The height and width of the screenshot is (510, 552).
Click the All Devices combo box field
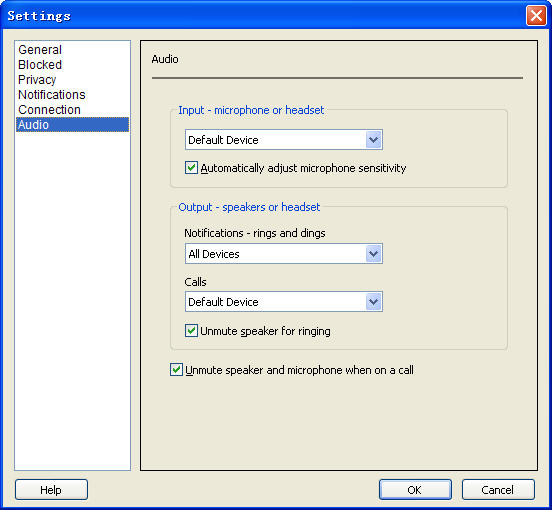tap(284, 254)
